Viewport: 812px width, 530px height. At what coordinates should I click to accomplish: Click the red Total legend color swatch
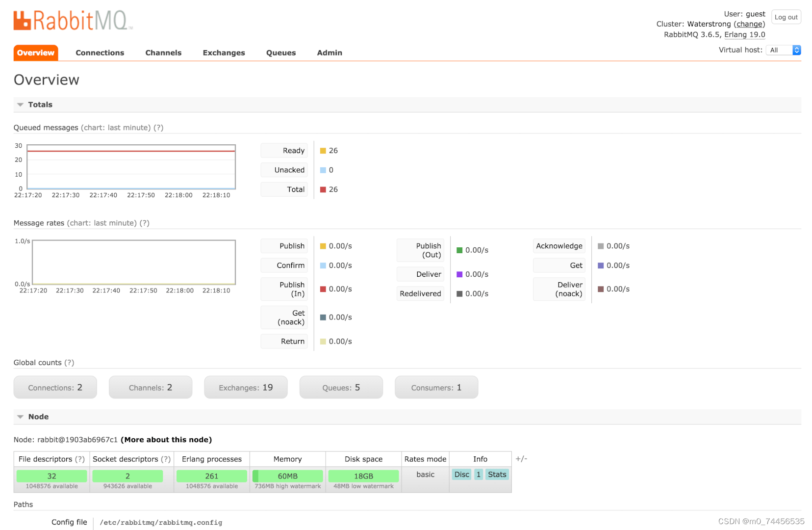[323, 189]
